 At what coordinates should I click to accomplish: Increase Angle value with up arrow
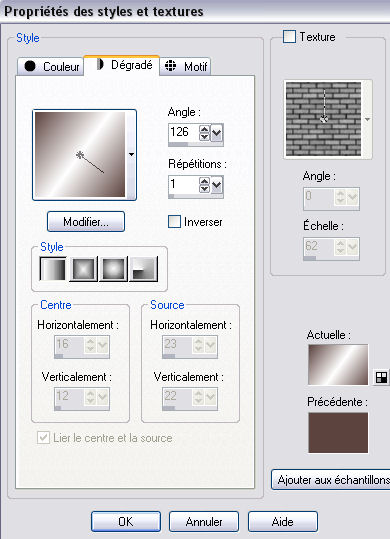tap(204, 129)
